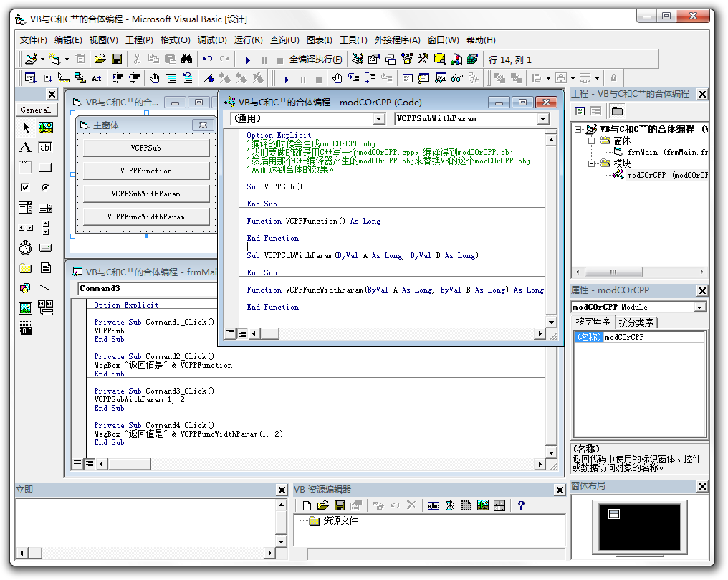Select the Timer control stopwatch icon
Screen dimensions: 728x580
(26, 247)
